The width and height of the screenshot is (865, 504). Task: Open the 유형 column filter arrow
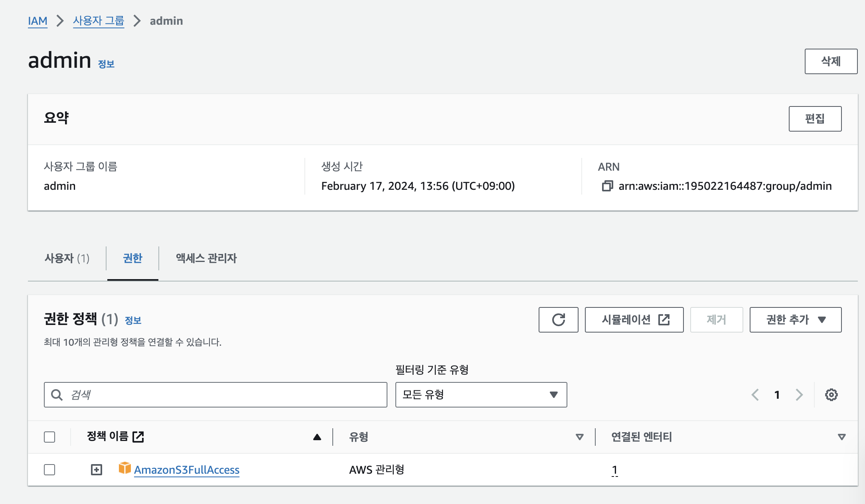[x=579, y=437]
